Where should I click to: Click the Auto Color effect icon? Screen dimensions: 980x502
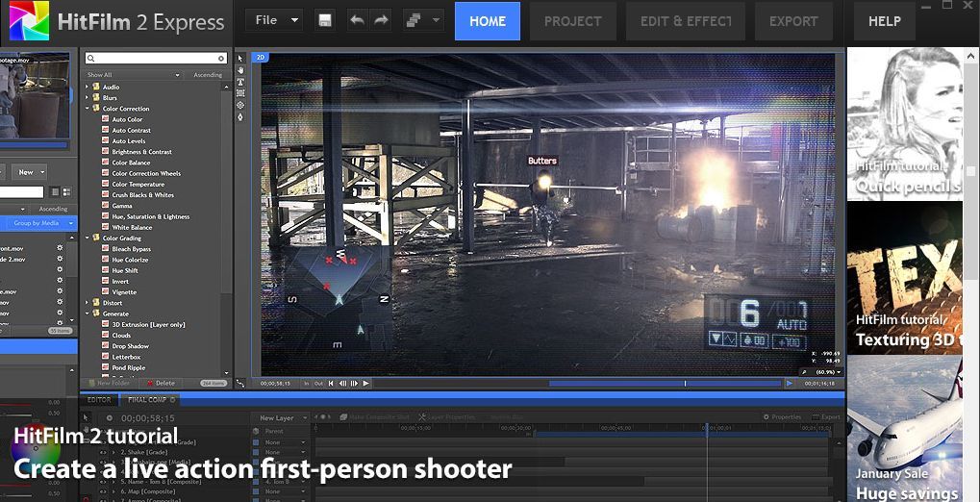click(106, 119)
